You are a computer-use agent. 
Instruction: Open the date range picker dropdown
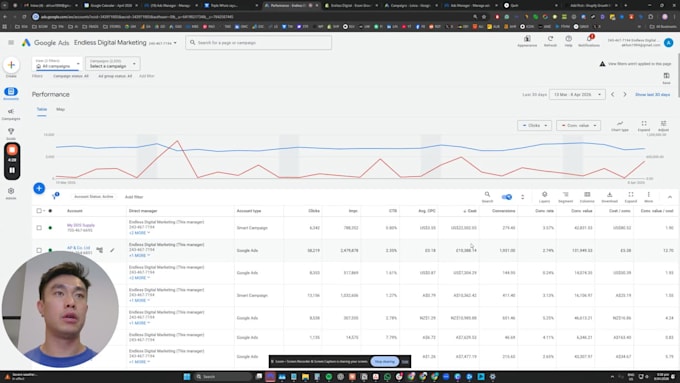pyautogui.click(x=577, y=95)
